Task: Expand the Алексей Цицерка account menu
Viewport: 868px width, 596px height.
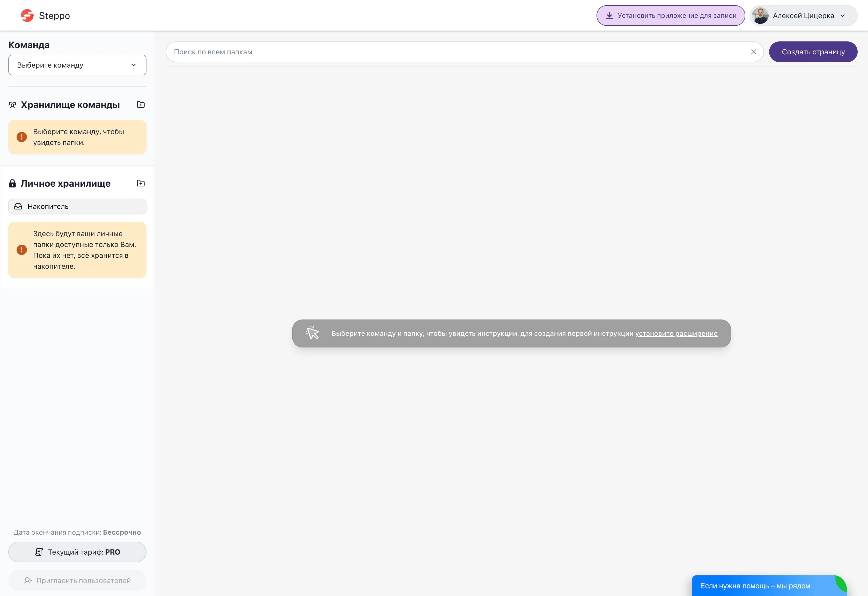Action: (x=843, y=15)
